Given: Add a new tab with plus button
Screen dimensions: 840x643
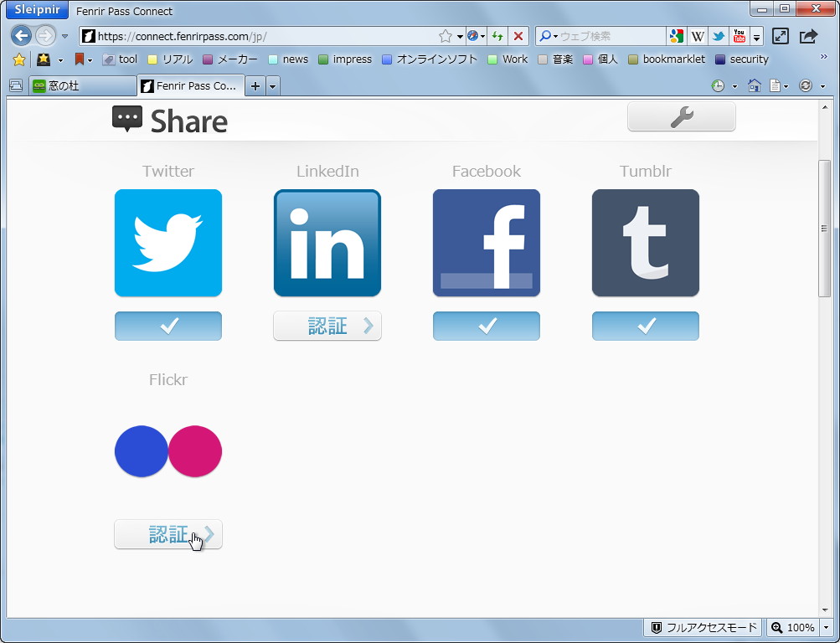Looking at the screenshot, I should (255, 85).
